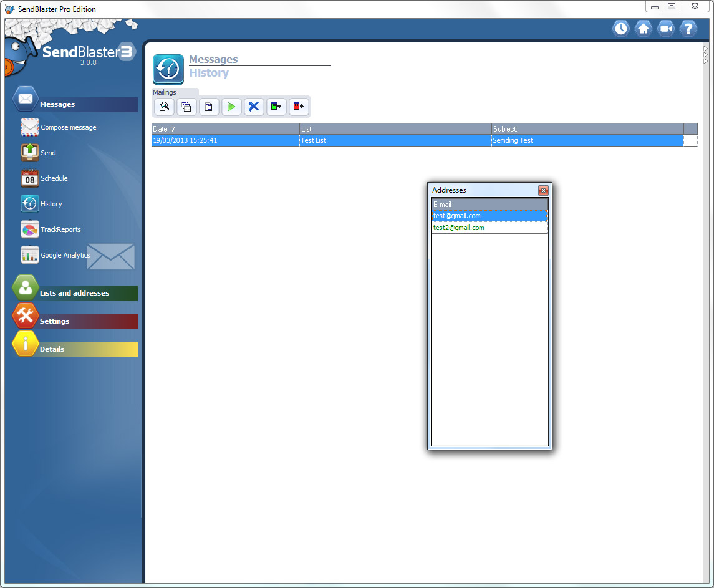The width and height of the screenshot is (714, 588).
Task: Expand the Details section
Action: (x=52, y=349)
